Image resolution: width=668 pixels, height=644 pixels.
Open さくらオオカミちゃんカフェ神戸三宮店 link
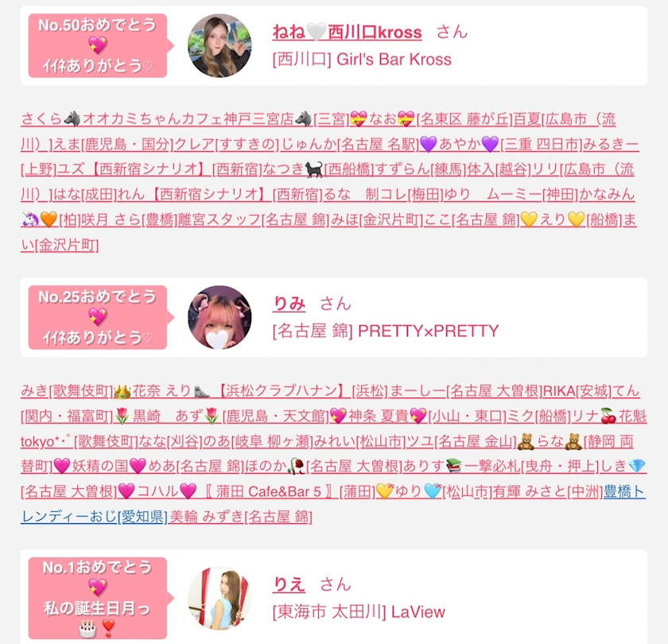[184, 118]
